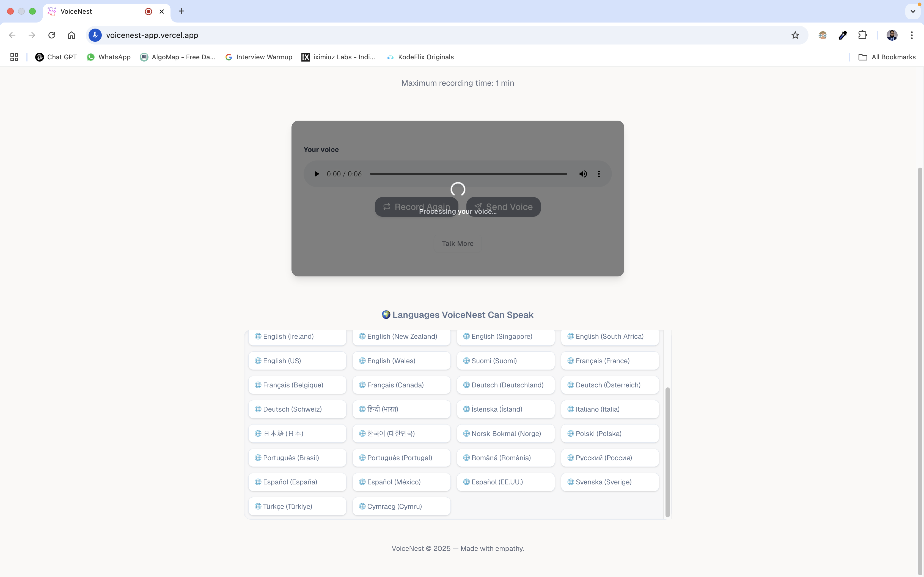Screen dimensions: 924x577
Task: Mute the audio player volume
Action: (x=583, y=174)
